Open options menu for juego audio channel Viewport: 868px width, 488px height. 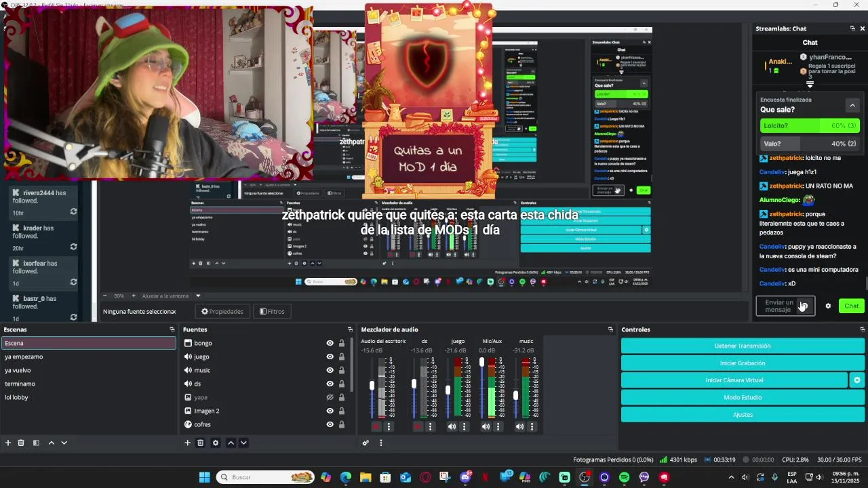[464, 426]
